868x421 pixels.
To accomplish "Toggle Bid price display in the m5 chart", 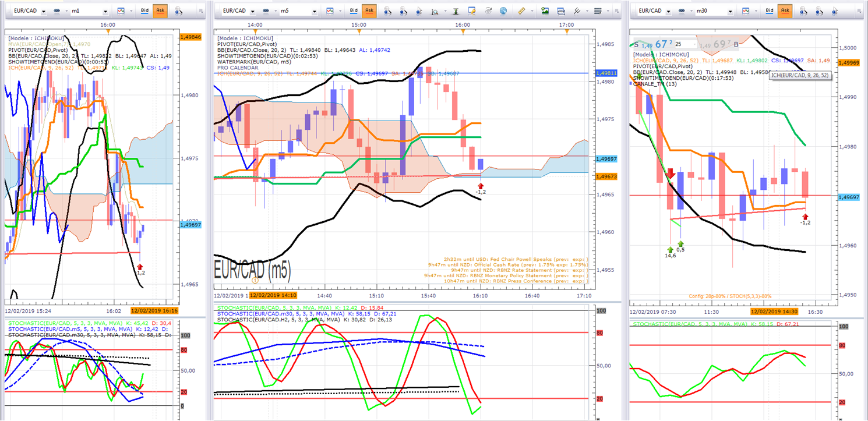I will (354, 11).
